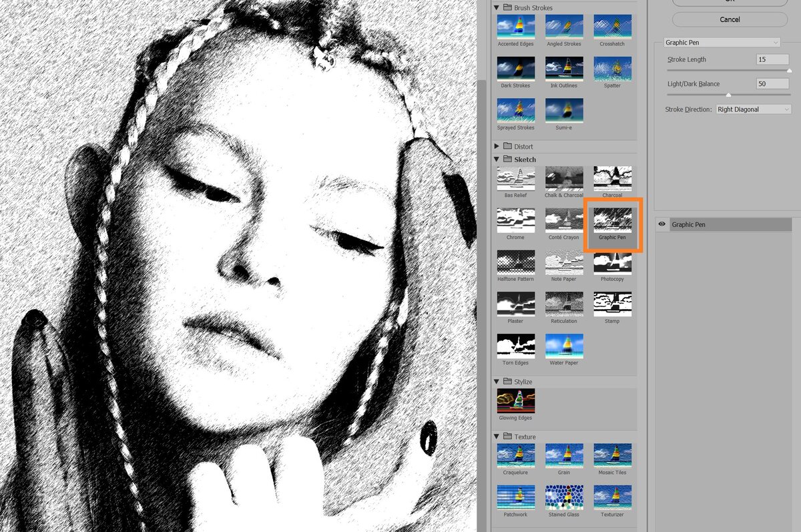Select the Spatter filter thumbnail
The image size is (801, 532).
click(x=612, y=68)
